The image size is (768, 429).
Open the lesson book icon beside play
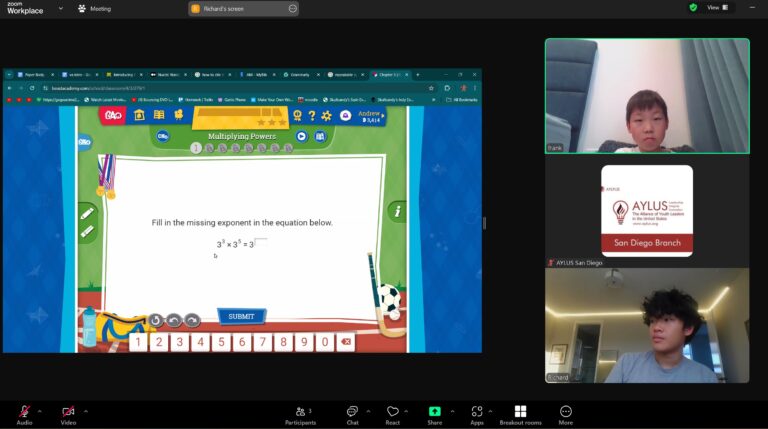tap(320, 136)
